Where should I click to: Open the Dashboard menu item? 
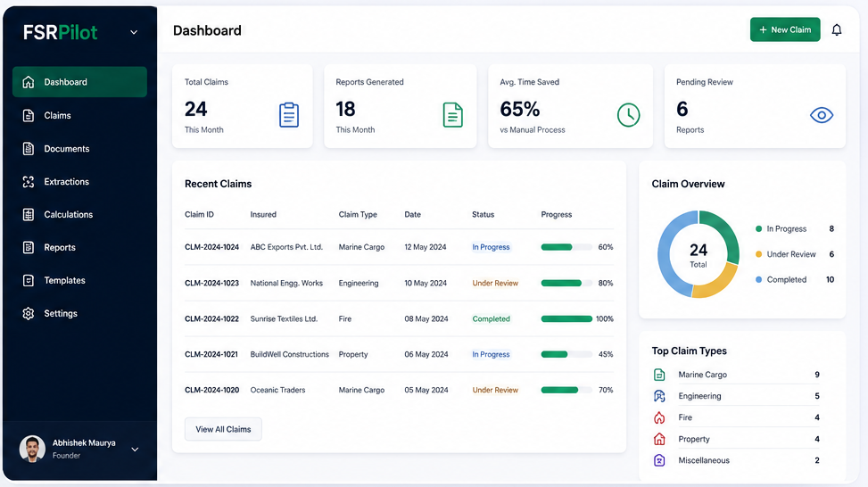point(79,82)
